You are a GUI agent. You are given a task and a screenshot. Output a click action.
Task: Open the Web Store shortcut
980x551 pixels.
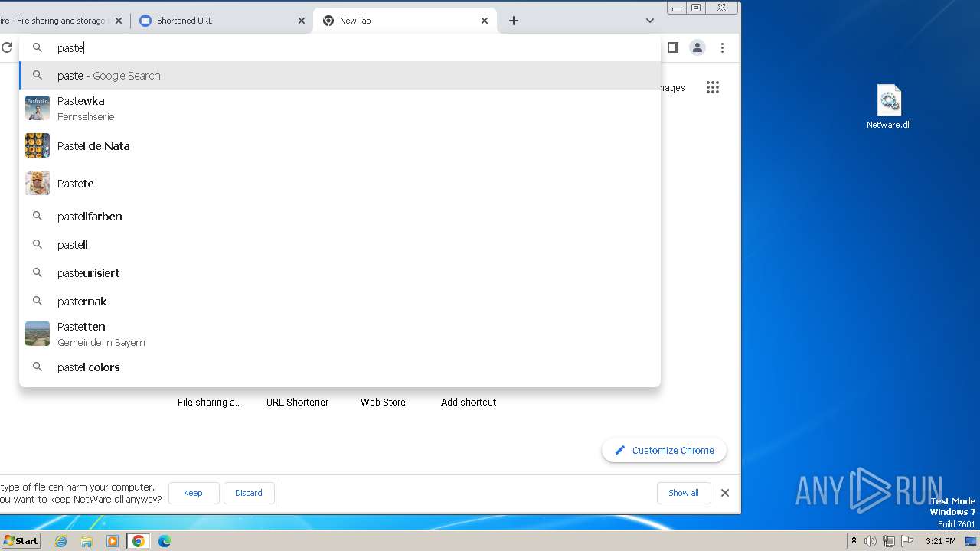point(383,402)
